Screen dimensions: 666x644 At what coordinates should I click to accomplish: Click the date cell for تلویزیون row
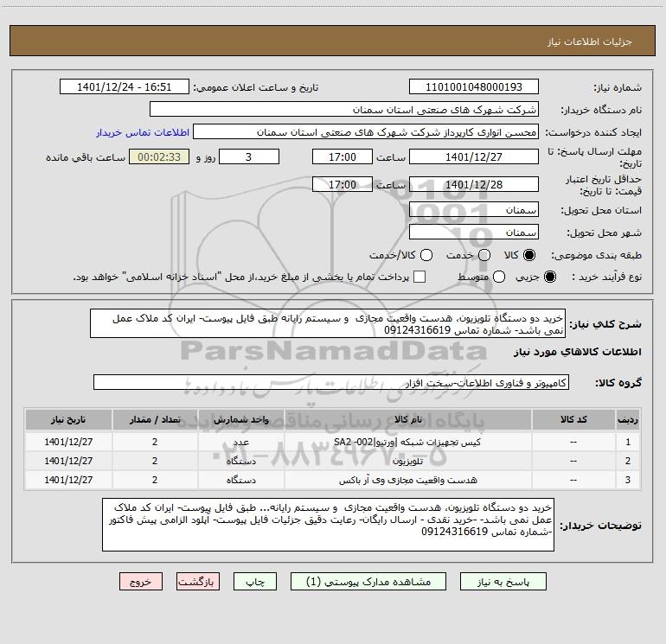coord(68,461)
